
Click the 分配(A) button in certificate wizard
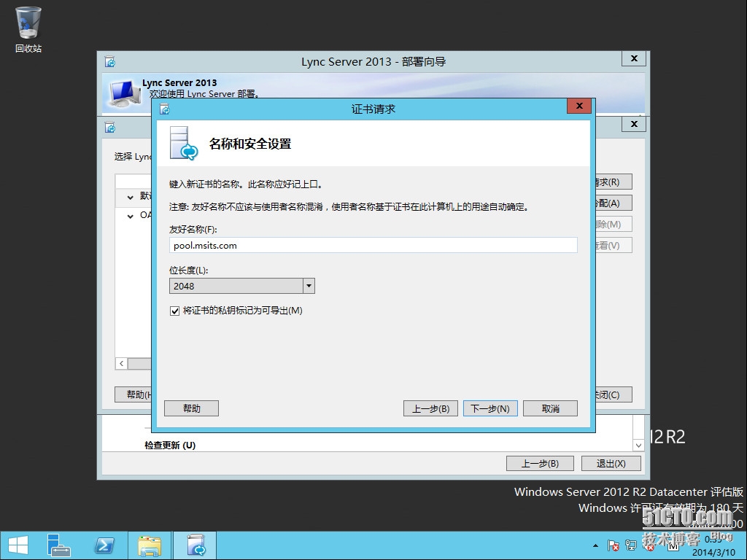(x=613, y=203)
